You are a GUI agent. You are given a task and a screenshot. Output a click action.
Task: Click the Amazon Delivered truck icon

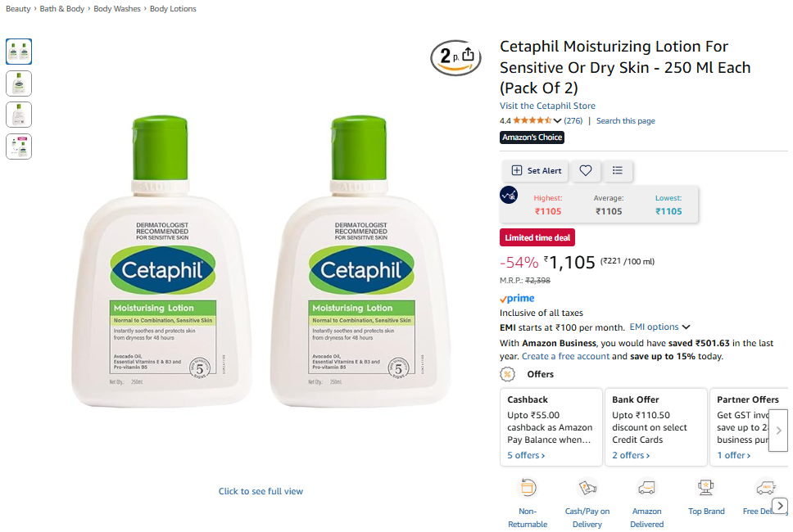tap(646, 488)
